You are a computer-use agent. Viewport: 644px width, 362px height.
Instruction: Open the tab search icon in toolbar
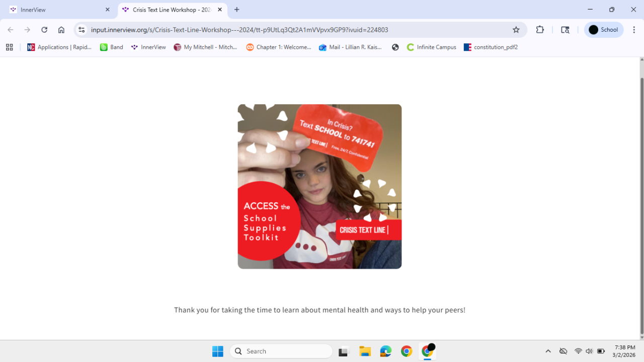(x=565, y=30)
